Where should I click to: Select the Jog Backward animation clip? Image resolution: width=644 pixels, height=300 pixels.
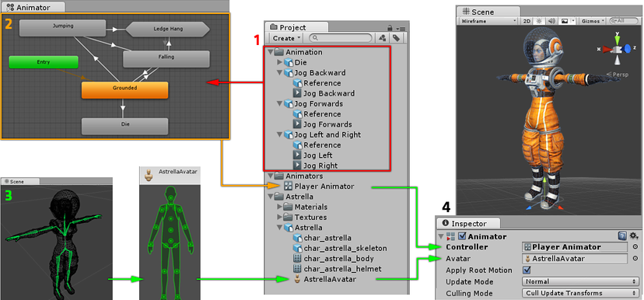tap(324, 93)
